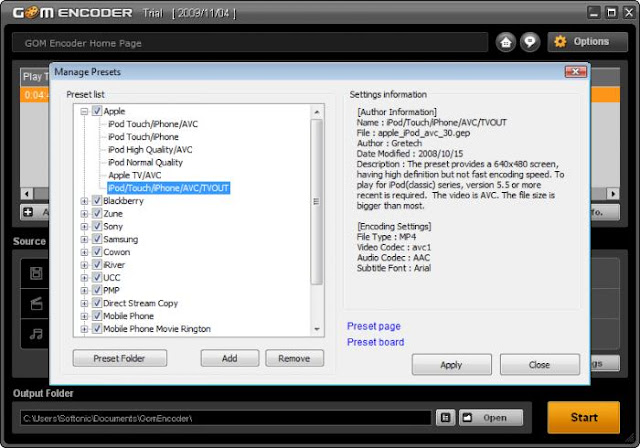Toggle the Cowon preset checkbox
The image size is (640, 448).
(x=97, y=252)
